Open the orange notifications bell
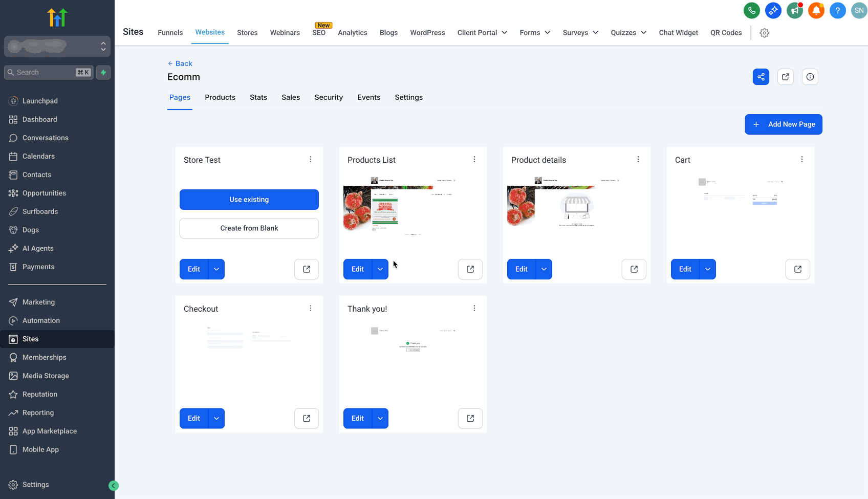The height and width of the screenshot is (499, 868). coord(816,10)
